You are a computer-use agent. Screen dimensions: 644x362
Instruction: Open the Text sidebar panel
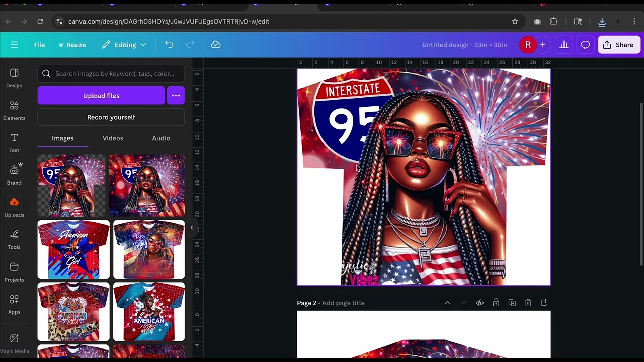(x=14, y=143)
